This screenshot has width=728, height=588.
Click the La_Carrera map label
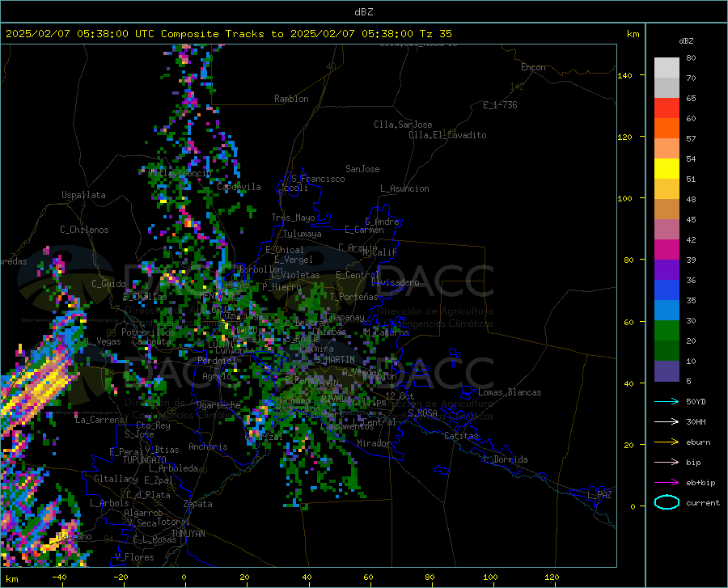click(99, 420)
